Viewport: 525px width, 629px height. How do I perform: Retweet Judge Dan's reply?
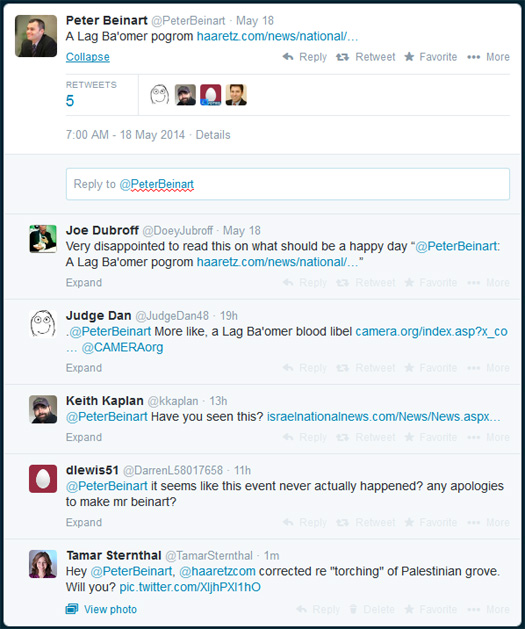coord(365,368)
